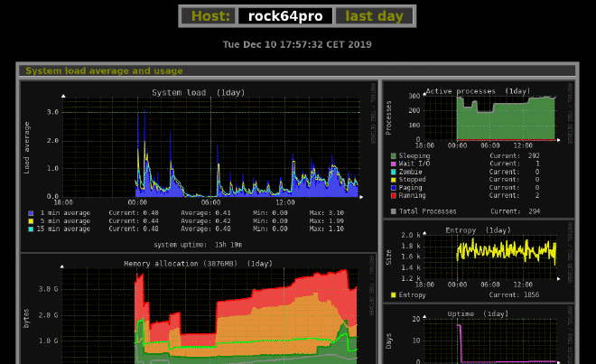
Task: Select the 'rock64pro' host name
Action: coord(285,16)
